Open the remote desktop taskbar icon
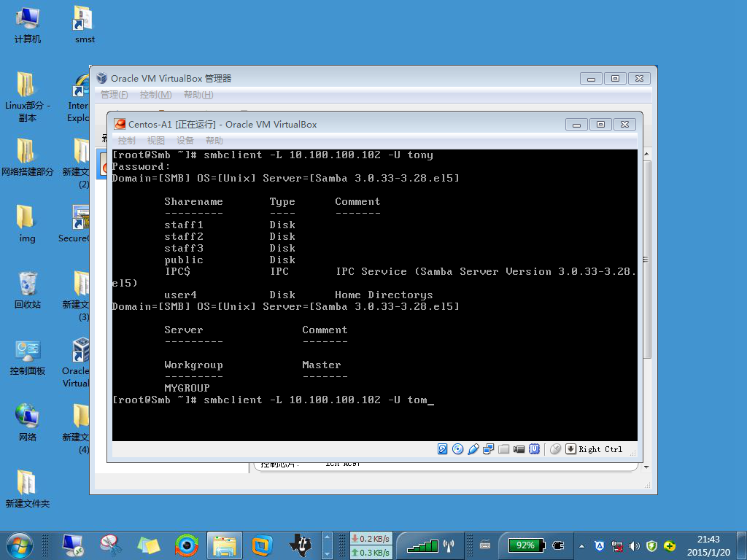The image size is (747, 560). click(73, 545)
